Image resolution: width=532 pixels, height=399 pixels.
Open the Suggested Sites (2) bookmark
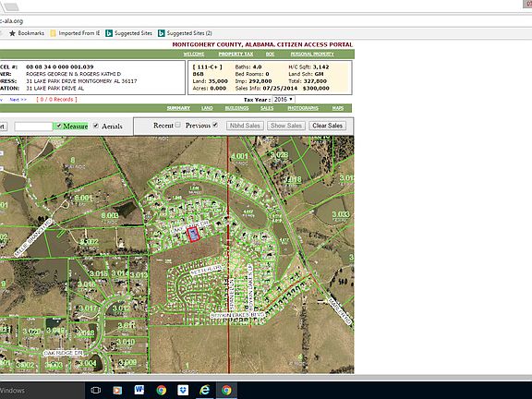click(186, 33)
